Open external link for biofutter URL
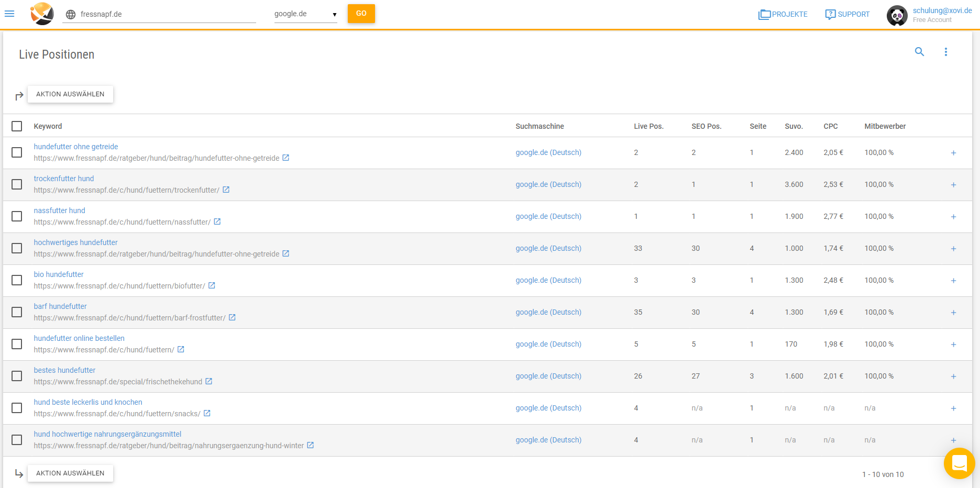Screen dimensions: 980x488 pyautogui.click(x=212, y=285)
